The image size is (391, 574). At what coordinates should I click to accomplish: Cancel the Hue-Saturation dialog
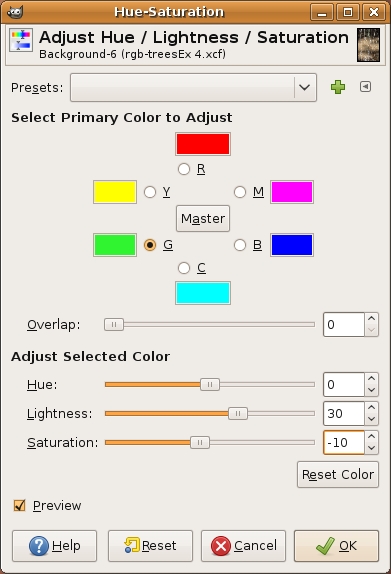243,546
